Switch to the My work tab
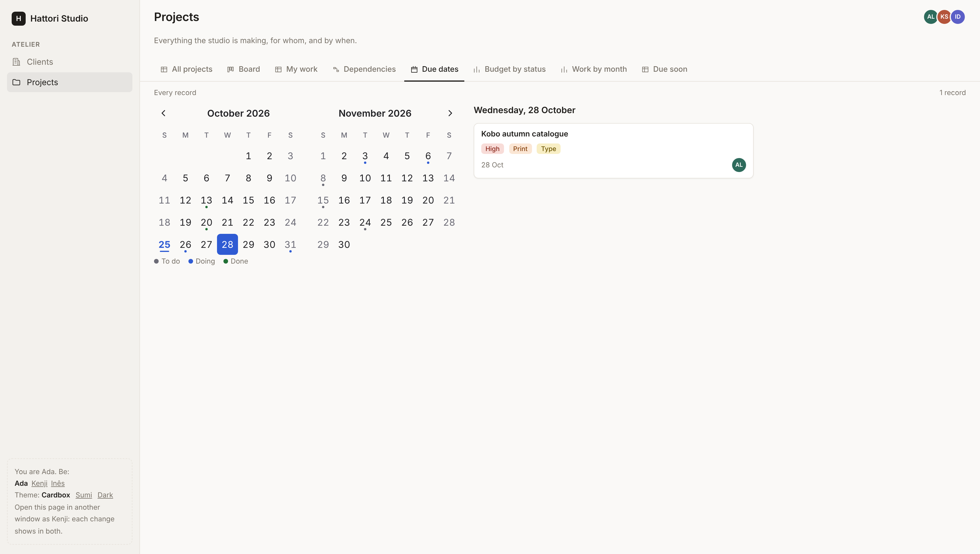The height and width of the screenshot is (554, 980). (296, 69)
